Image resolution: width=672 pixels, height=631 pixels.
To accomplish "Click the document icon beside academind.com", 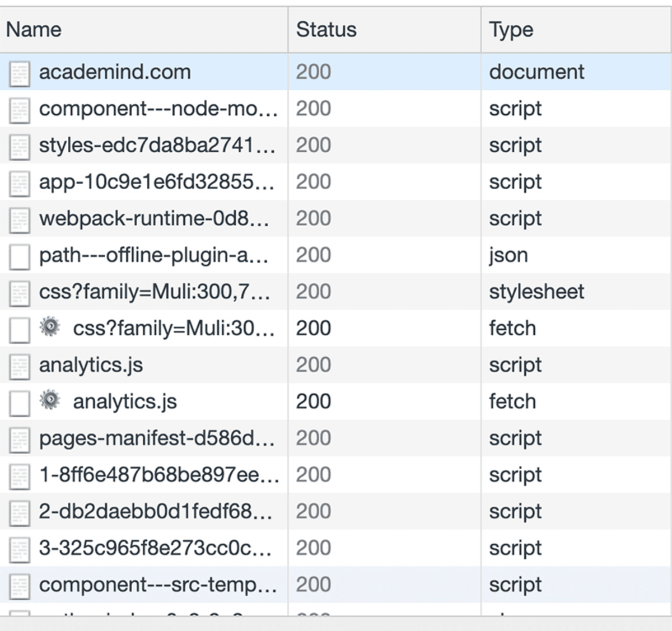I will [20, 72].
